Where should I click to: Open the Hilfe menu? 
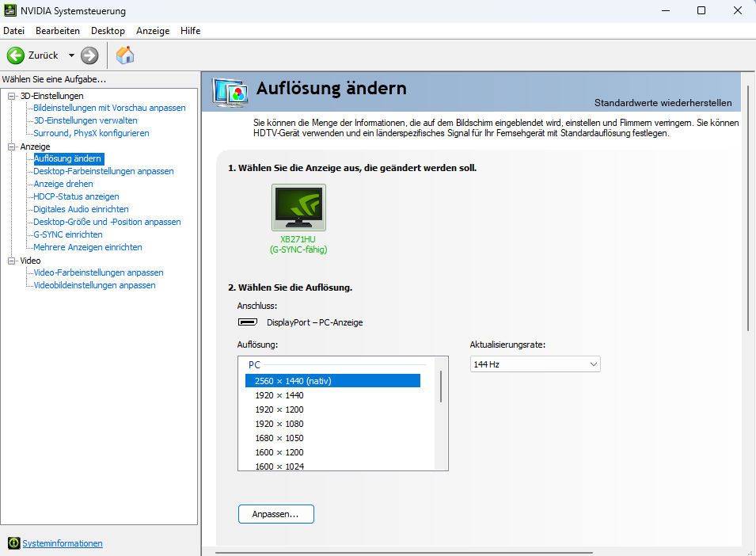click(191, 31)
